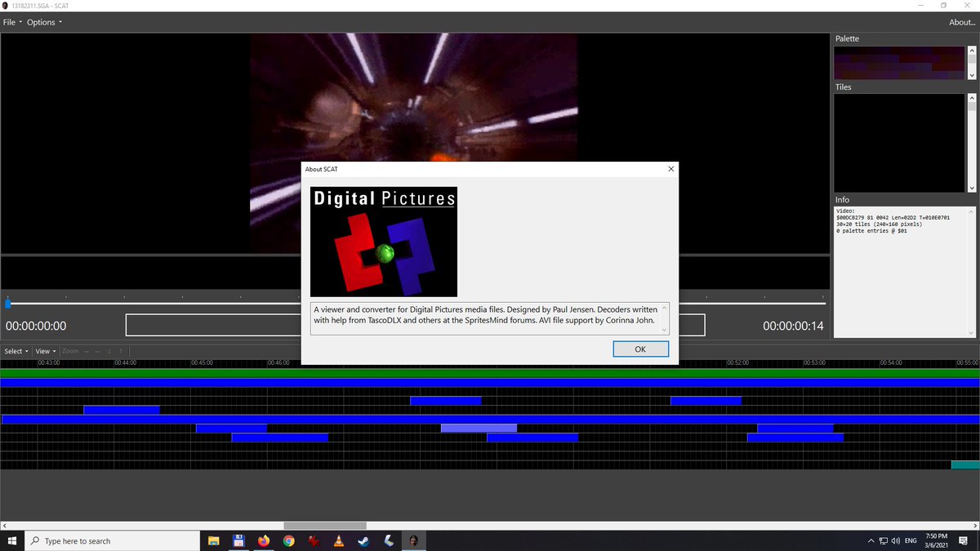Launch Firefox from the taskbar
Image resolution: width=980 pixels, height=551 pixels.
click(x=263, y=540)
